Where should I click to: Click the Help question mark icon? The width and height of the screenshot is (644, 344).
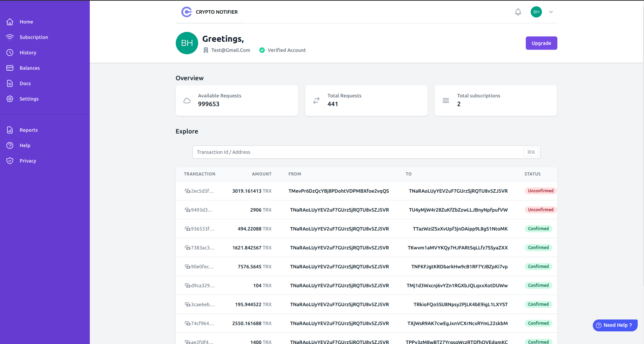click(x=10, y=145)
